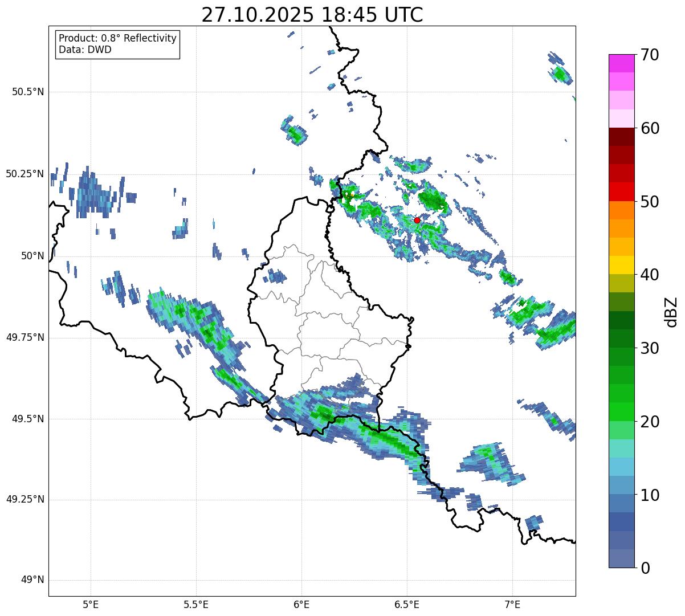
Task: Click the red location marker dot
Action: 417,220
